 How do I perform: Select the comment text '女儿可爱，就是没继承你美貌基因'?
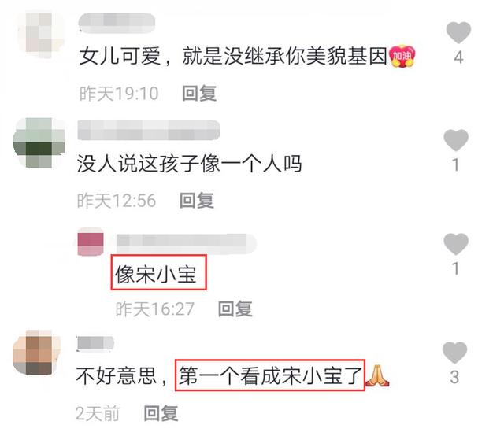click(x=233, y=56)
